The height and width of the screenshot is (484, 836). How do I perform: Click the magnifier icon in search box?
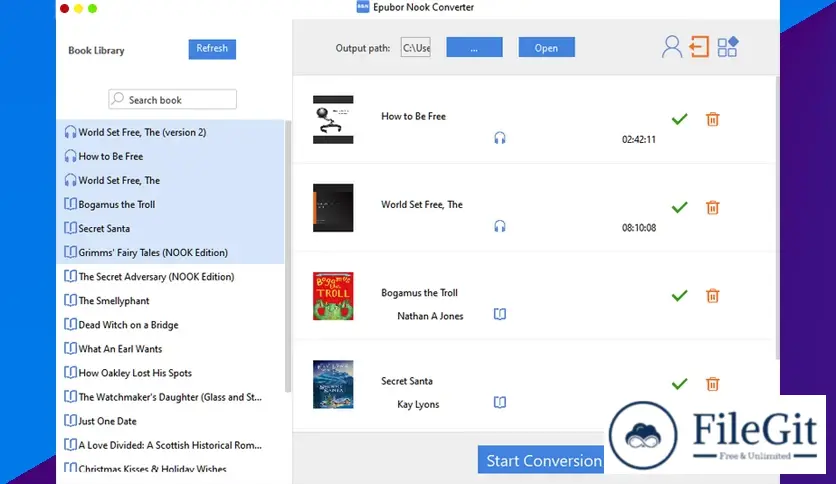pyautogui.click(x=118, y=99)
